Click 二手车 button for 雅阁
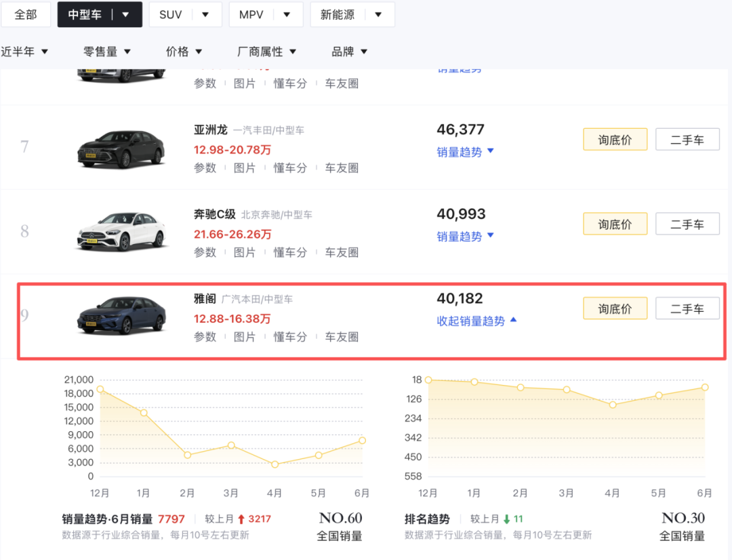The height and width of the screenshot is (560, 732). click(687, 308)
